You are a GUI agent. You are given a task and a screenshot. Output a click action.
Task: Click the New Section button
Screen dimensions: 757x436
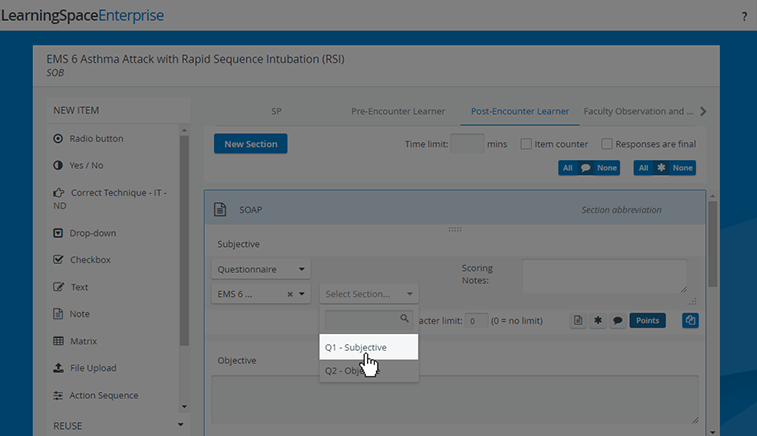coord(251,144)
